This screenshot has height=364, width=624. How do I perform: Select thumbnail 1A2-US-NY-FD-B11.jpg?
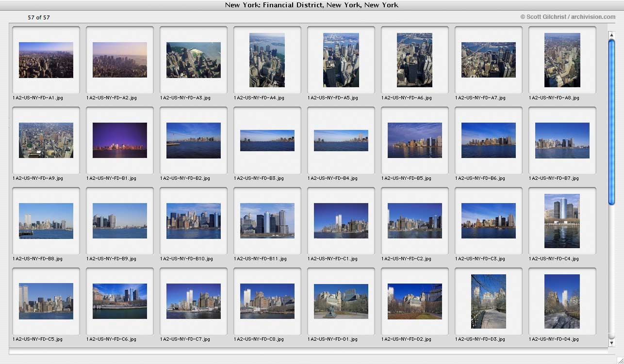tap(267, 221)
